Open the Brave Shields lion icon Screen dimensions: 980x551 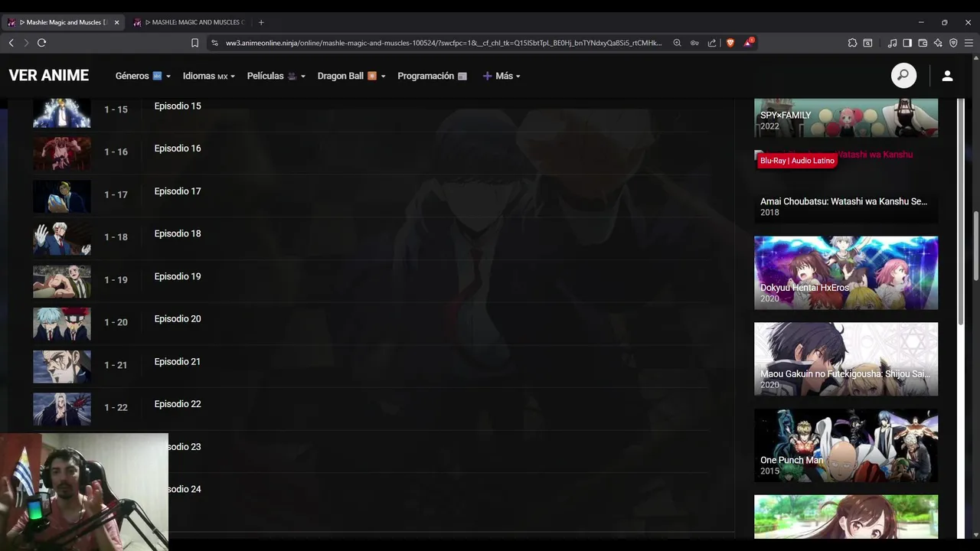(x=730, y=43)
